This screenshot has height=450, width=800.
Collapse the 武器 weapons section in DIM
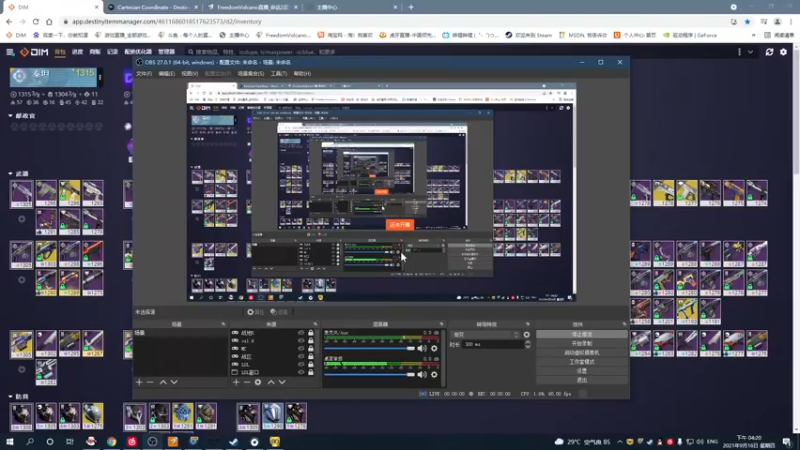click(10, 174)
